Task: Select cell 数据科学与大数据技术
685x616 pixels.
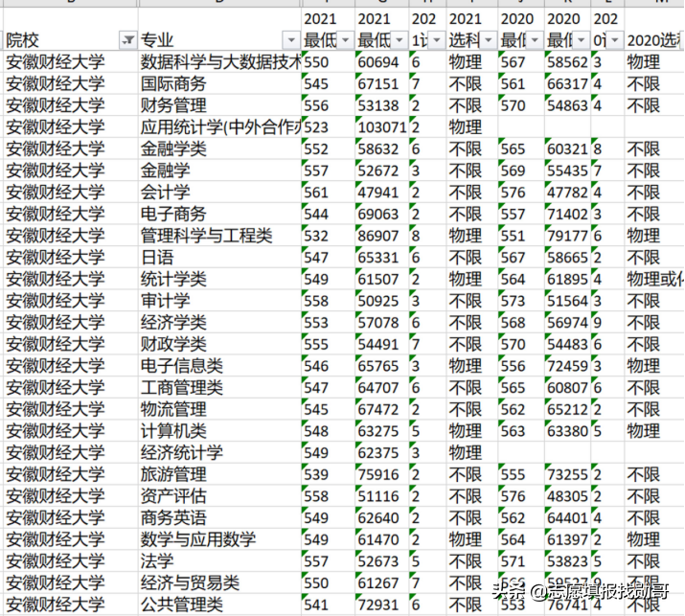Action: coord(219,61)
